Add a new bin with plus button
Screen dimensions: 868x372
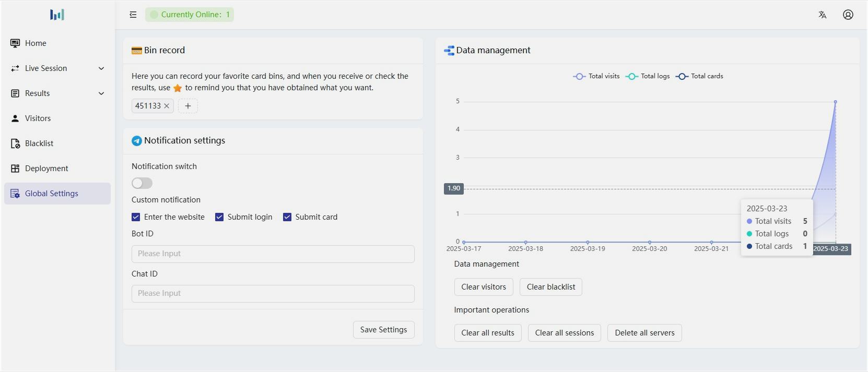[x=188, y=106]
